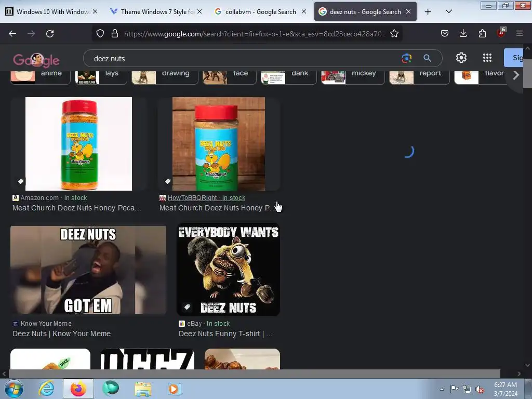This screenshot has width=532, height=399.
Task: Show hidden system tray icons
Action: [442, 390]
